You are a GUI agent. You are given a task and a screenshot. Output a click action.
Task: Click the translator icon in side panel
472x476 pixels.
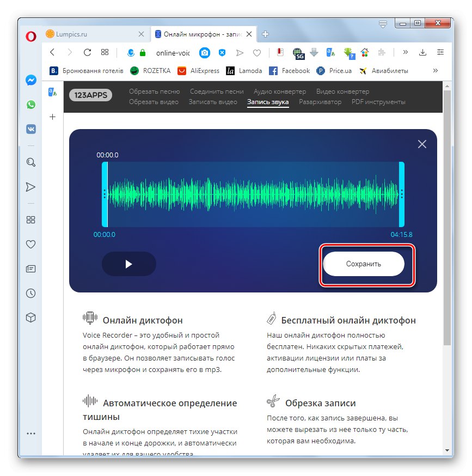tap(52, 92)
